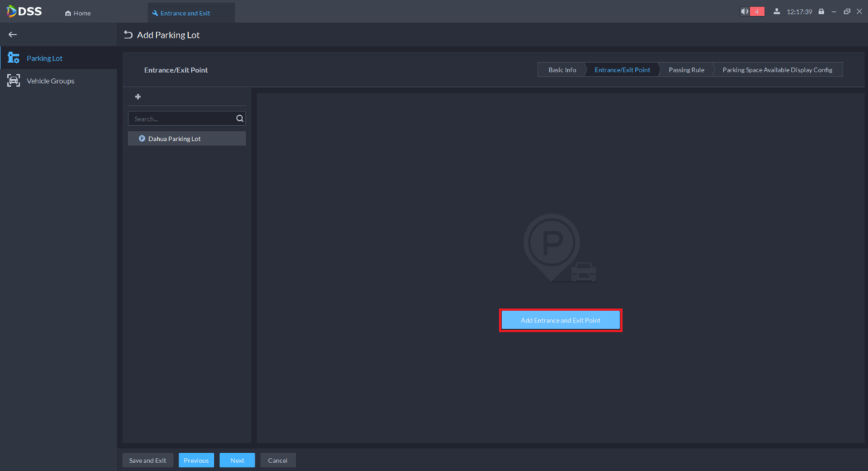Click the lock icon in the title bar
Viewport: 868px width, 471px height.
tap(821, 12)
